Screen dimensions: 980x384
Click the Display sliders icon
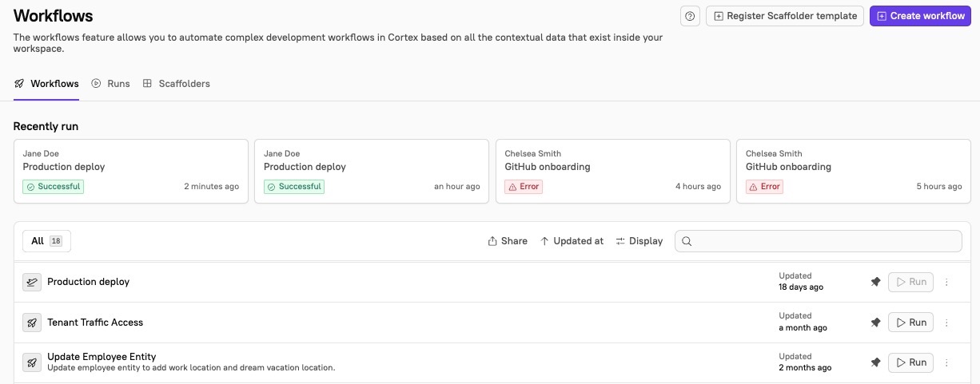[x=620, y=241]
